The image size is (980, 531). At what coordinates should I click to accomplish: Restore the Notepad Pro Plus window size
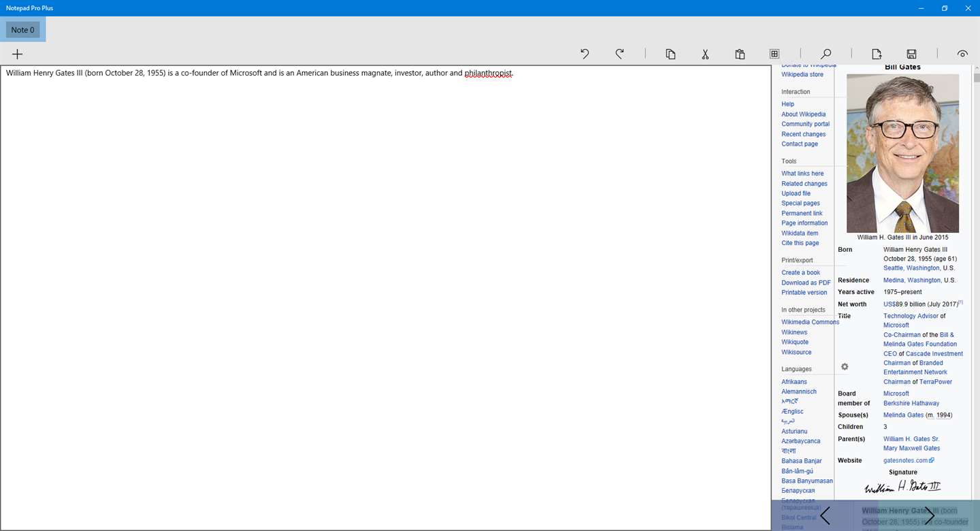945,8
